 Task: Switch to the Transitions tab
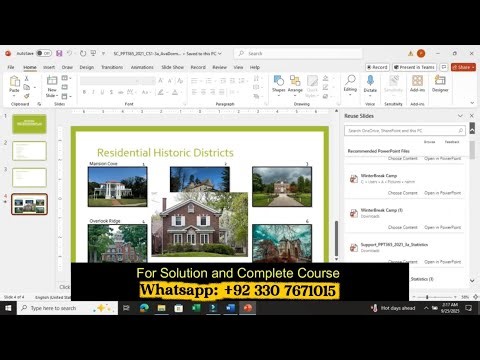tap(112, 67)
